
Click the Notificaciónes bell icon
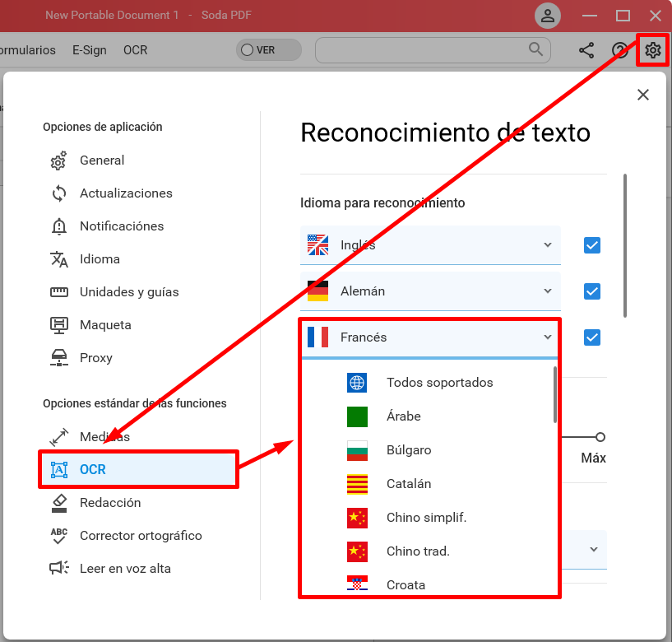pyautogui.click(x=58, y=226)
